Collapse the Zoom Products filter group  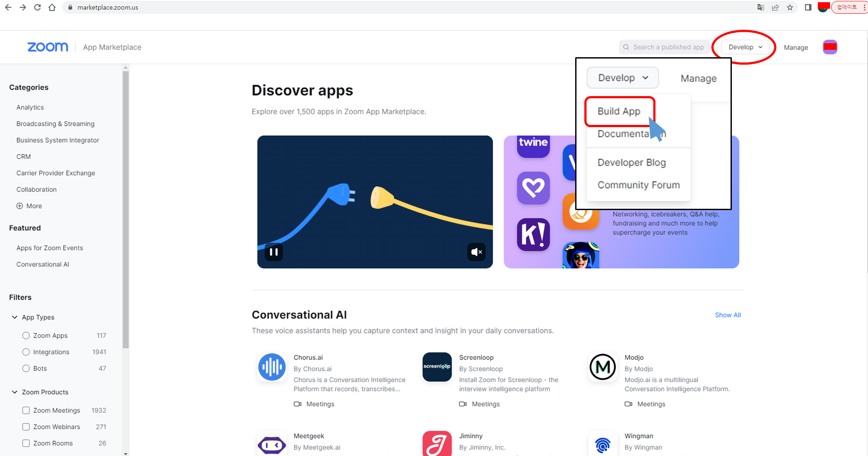[14, 392]
